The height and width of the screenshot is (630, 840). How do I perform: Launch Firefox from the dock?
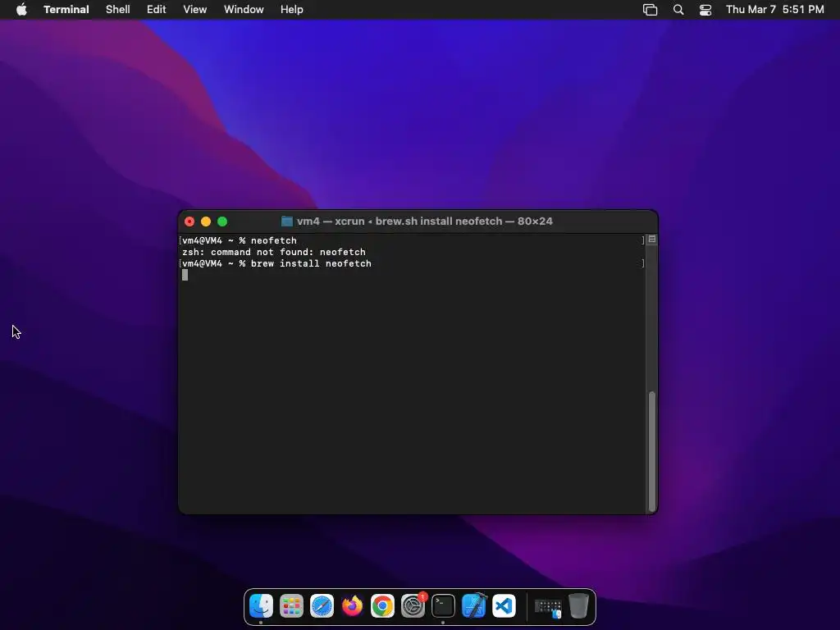tap(352, 606)
